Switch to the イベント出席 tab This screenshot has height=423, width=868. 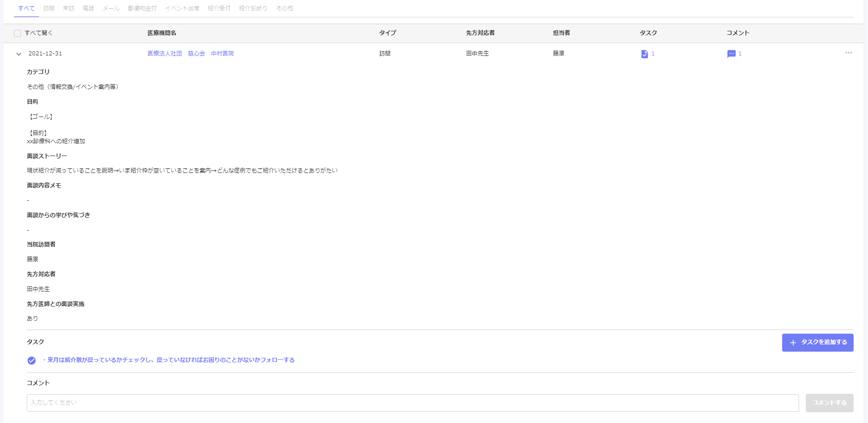182,8
